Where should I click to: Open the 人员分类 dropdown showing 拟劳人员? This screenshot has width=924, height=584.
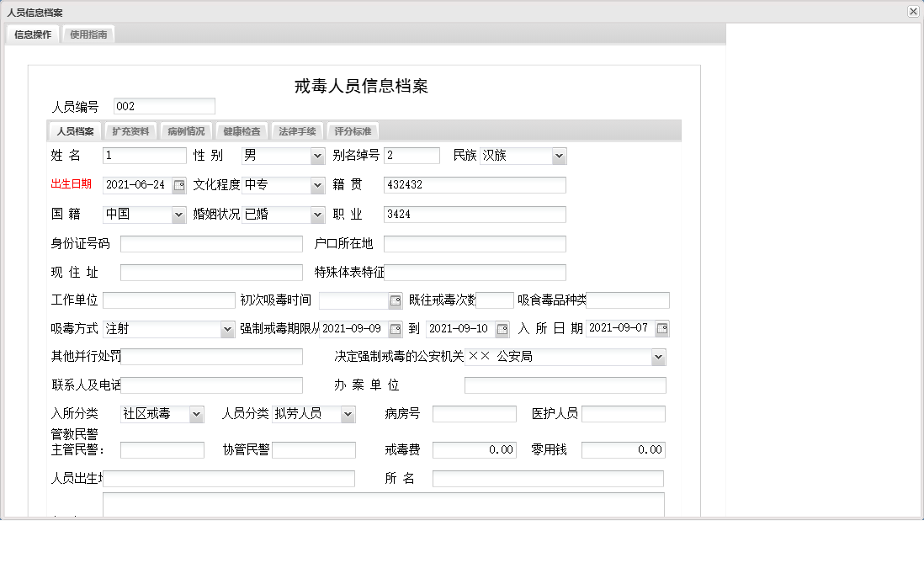coord(348,413)
